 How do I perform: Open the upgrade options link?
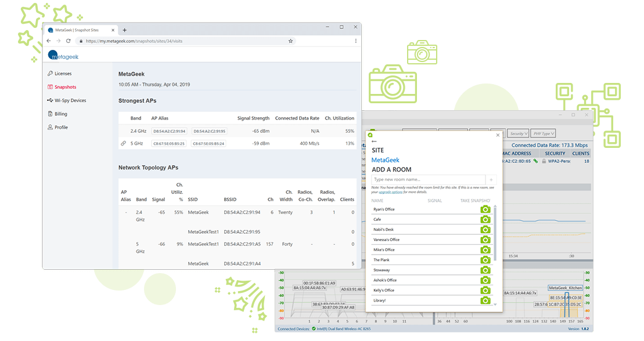[391, 192]
